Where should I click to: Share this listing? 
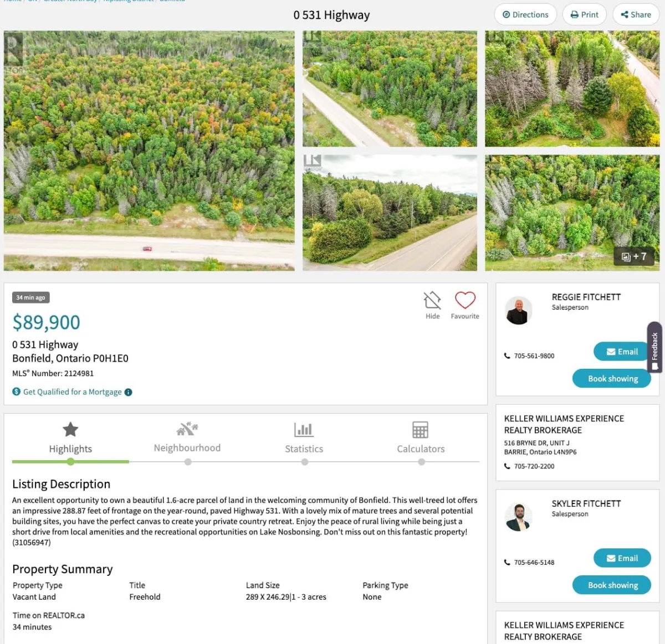636,15
